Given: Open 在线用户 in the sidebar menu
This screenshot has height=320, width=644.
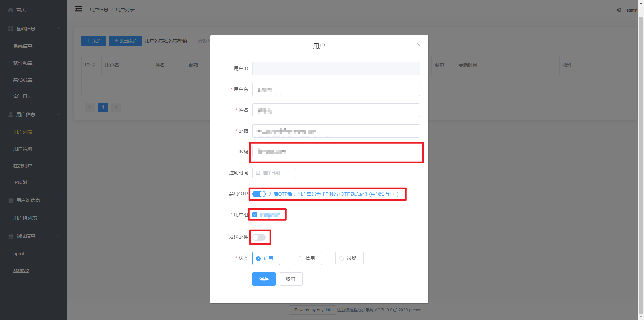Looking at the screenshot, I should (23, 166).
